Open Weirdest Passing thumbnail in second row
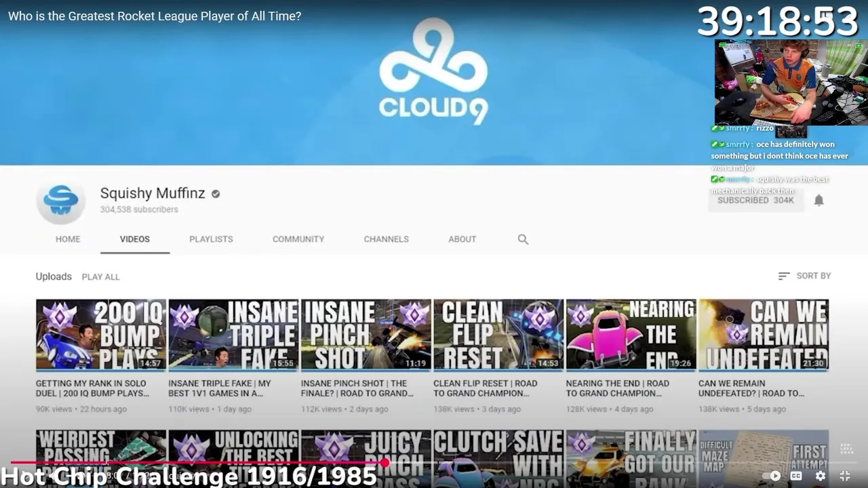 (101, 458)
